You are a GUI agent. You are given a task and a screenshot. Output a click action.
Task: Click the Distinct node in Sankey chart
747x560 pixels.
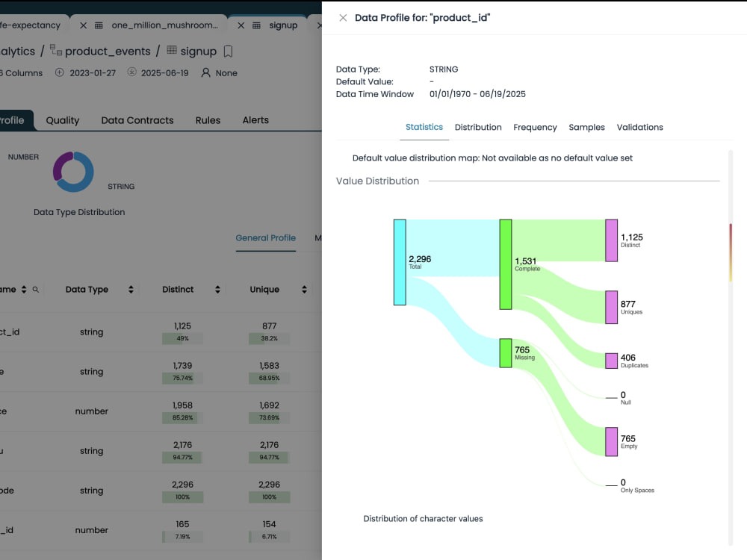coord(611,240)
